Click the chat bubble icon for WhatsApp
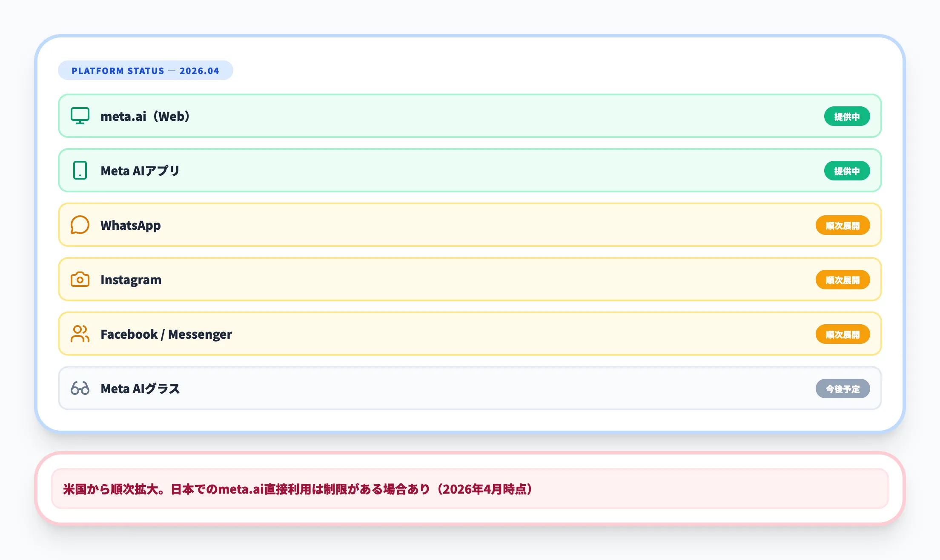940x560 pixels. coord(80,225)
